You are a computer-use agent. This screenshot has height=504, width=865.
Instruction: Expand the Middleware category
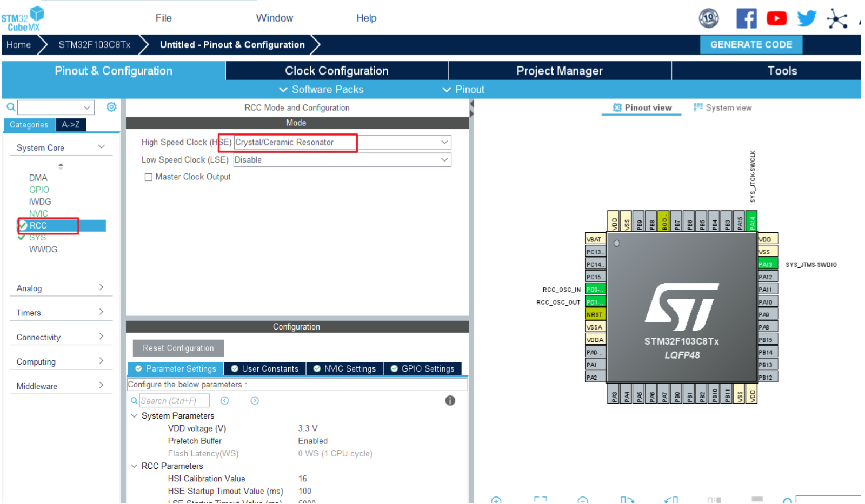(x=101, y=385)
